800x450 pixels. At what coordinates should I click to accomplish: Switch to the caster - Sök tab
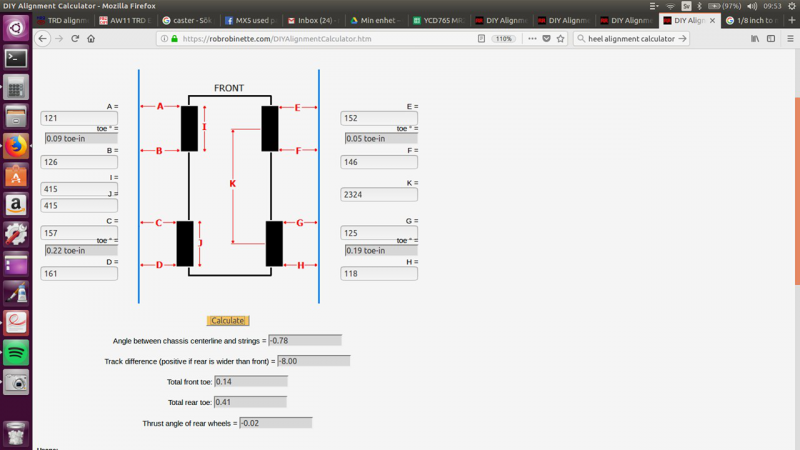[x=188, y=20]
